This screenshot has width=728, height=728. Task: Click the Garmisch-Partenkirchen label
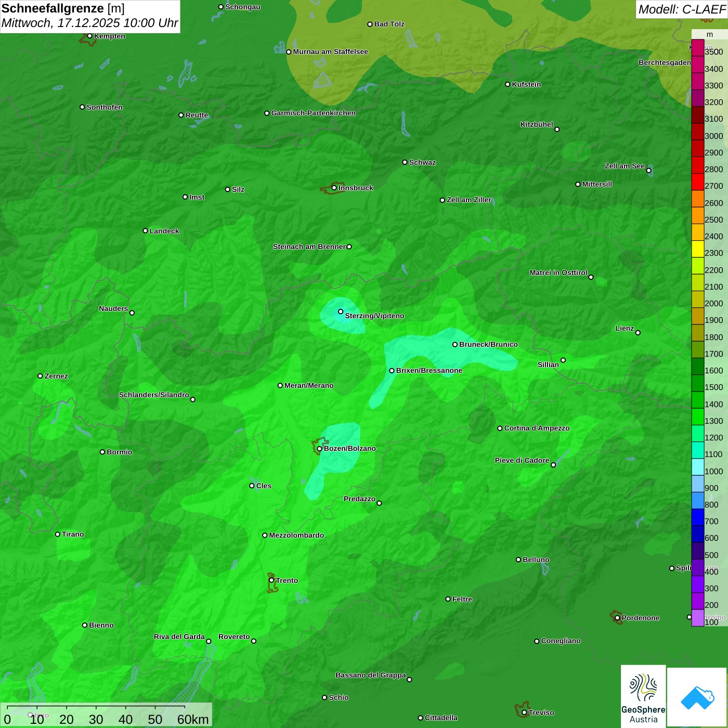point(314,113)
